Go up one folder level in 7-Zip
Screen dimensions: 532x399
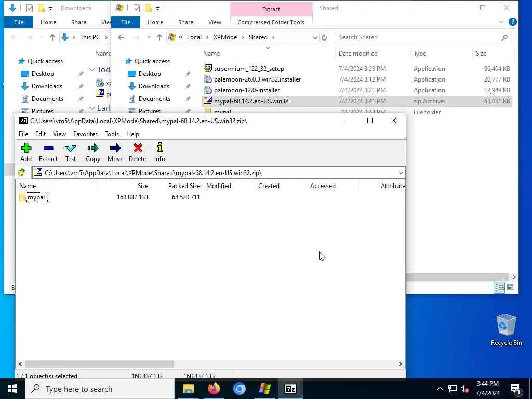22,172
